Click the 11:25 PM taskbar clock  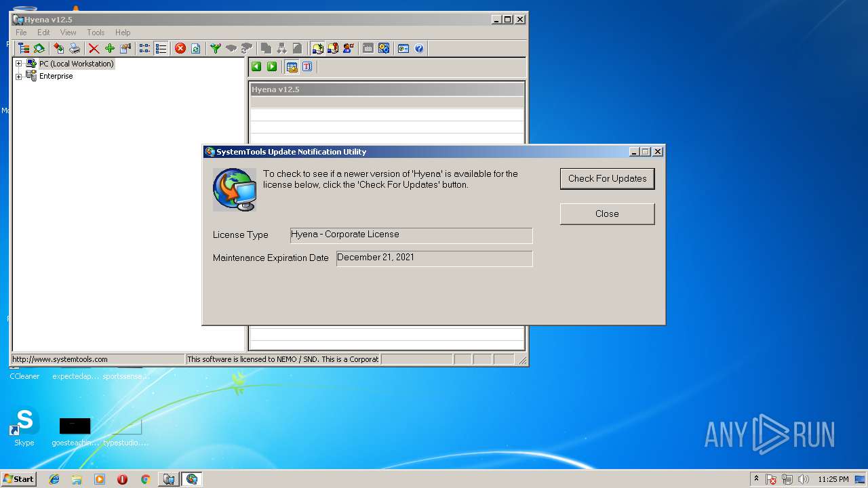coord(833,479)
